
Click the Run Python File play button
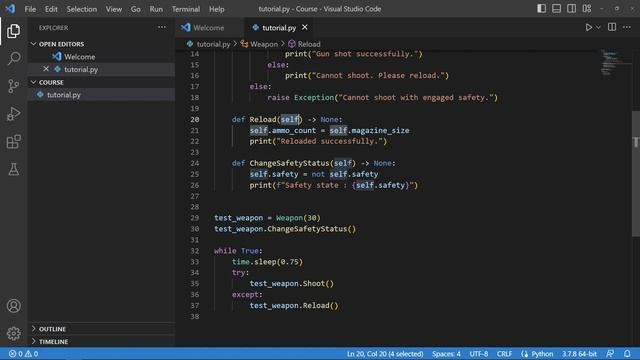tap(588, 27)
